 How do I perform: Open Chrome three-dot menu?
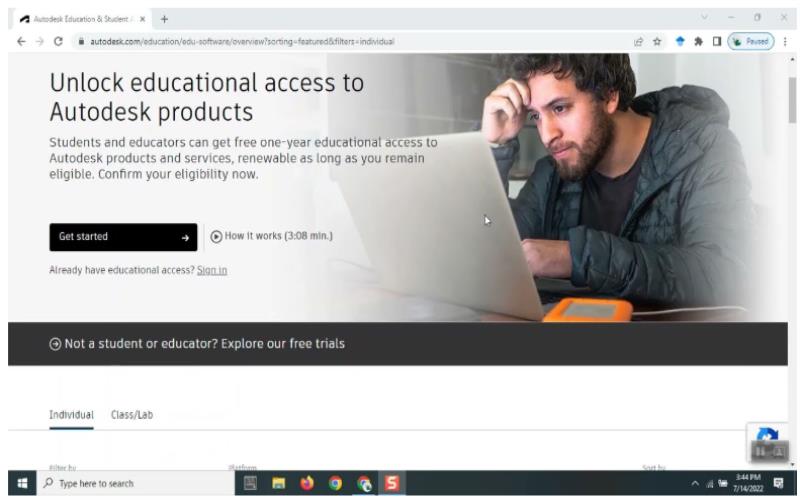(785, 42)
